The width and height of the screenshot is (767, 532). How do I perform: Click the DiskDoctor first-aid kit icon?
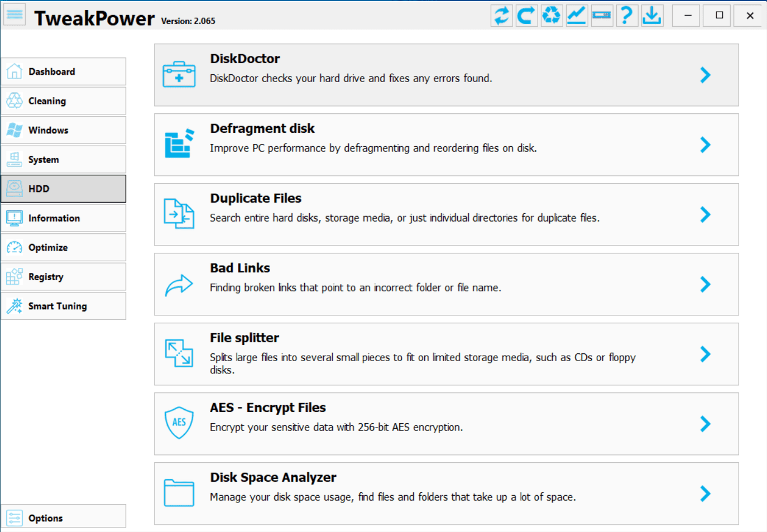179,74
